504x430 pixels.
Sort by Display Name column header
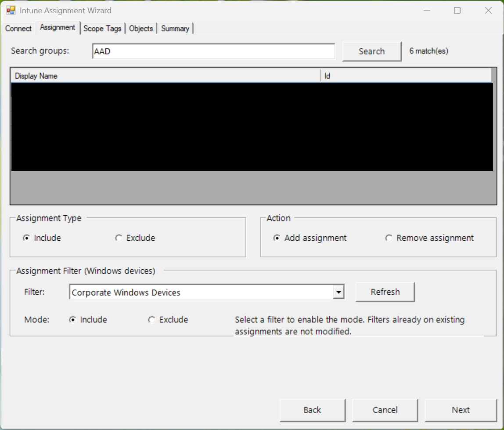(166, 76)
